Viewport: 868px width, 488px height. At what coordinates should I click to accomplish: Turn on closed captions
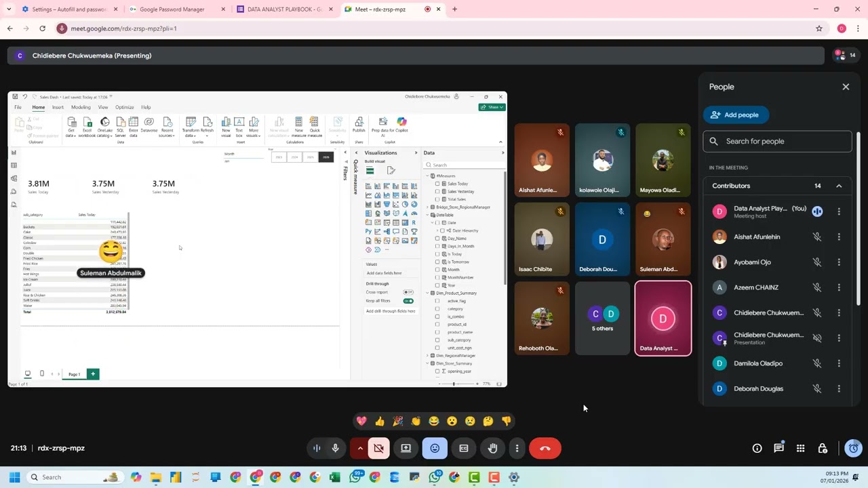[x=464, y=448]
